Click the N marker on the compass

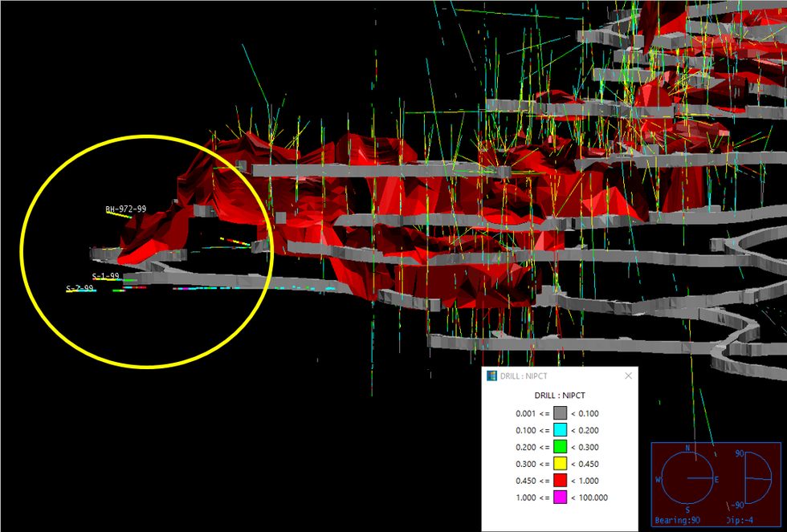click(687, 448)
